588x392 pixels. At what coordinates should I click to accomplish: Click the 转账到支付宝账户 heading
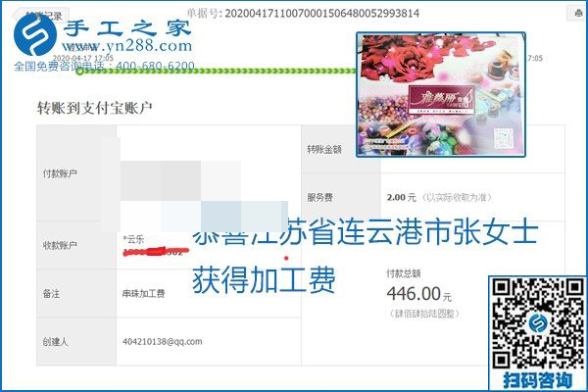click(x=94, y=108)
